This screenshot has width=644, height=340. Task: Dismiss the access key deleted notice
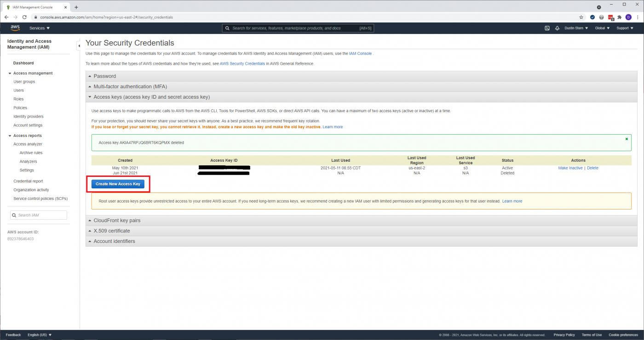627,139
